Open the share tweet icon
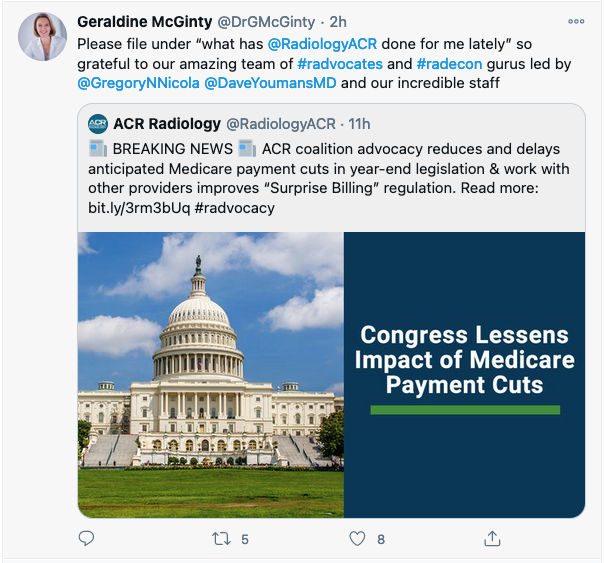 click(x=492, y=538)
